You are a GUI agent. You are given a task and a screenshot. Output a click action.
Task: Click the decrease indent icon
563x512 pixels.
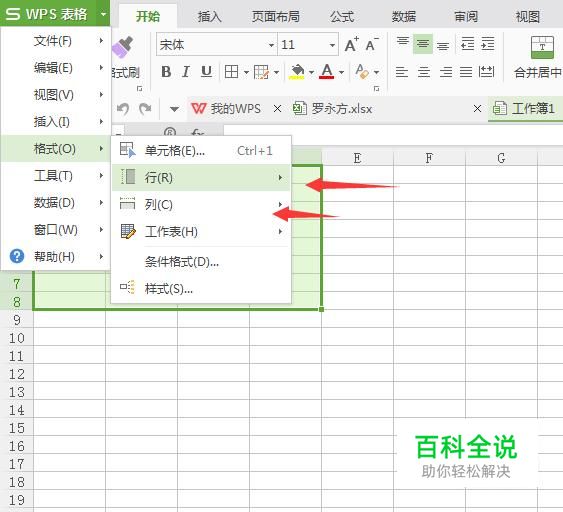coord(467,44)
